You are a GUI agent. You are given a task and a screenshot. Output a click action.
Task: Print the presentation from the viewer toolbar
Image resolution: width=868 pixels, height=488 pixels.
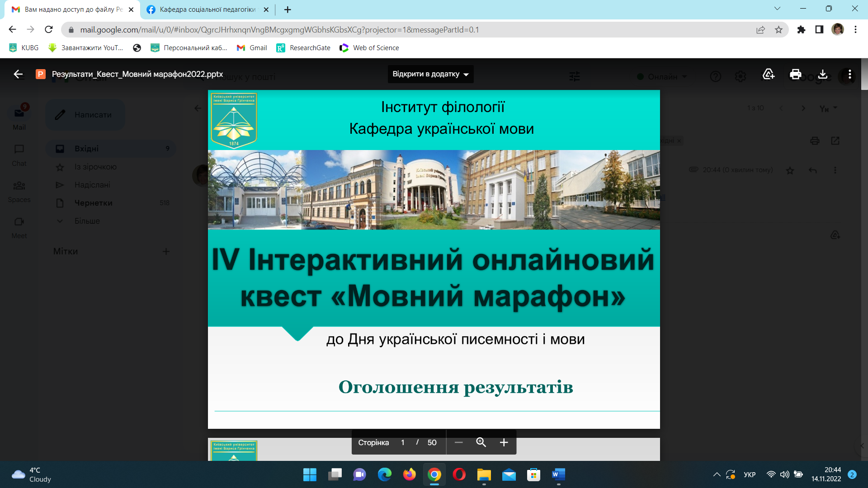[795, 75]
